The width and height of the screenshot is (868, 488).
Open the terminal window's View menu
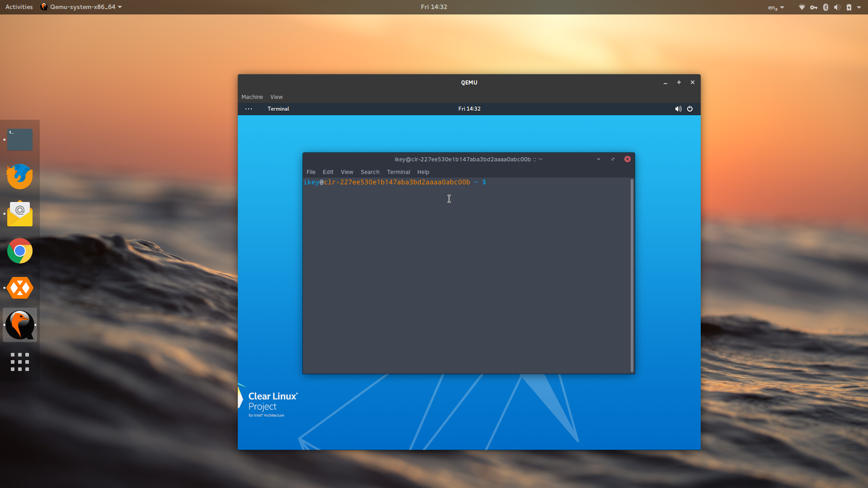click(x=347, y=172)
